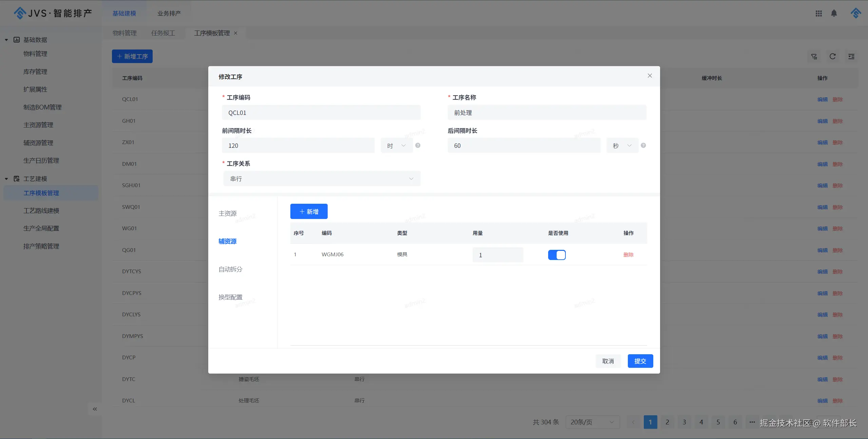Image resolution: width=868 pixels, height=439 pixels.
Task: Click the apps grid icon in header
Action: (x=818, y=14)
